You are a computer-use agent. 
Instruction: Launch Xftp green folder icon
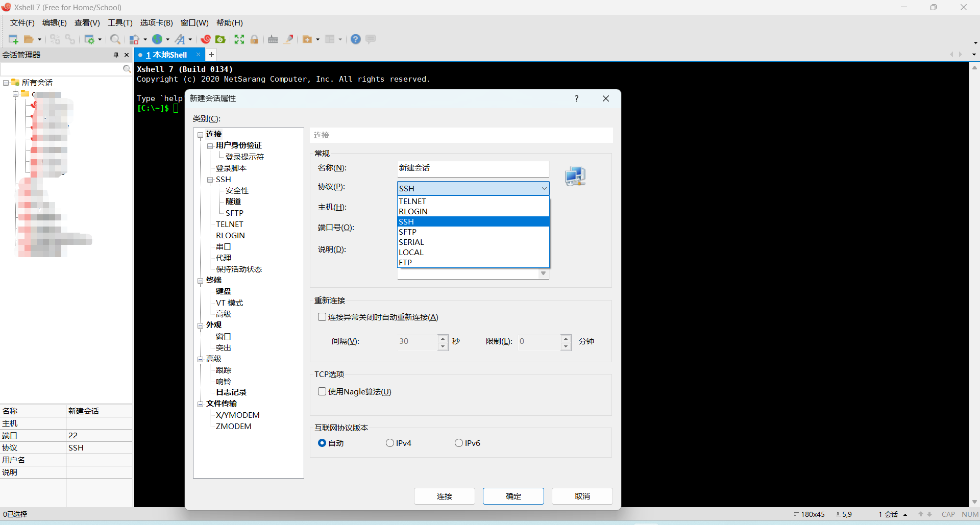tap(220, 39)
